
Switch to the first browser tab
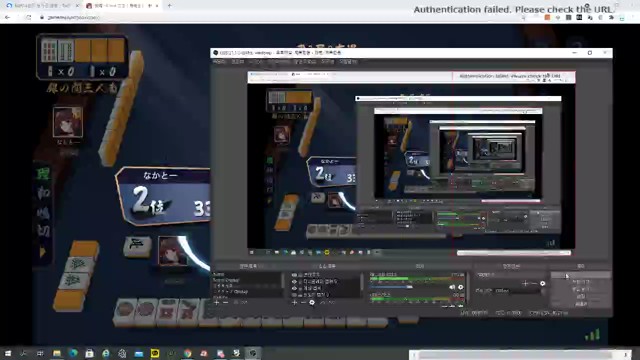(41, 6)
